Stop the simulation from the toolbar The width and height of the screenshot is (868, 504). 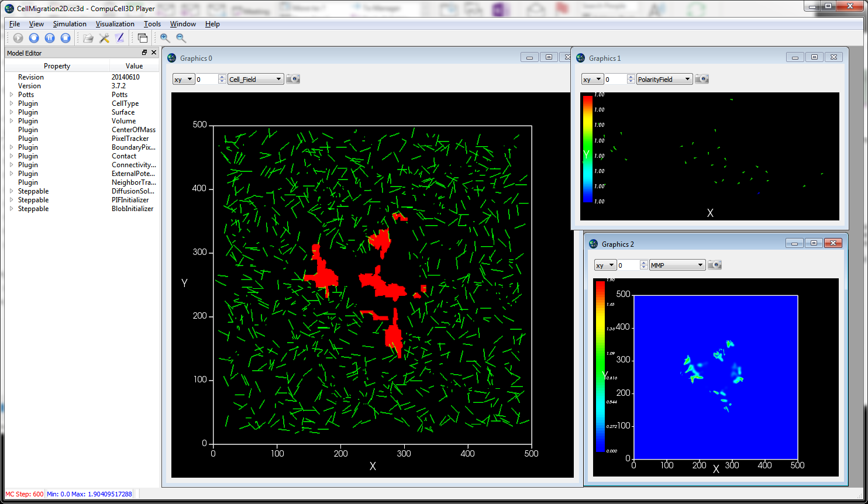click(x=66, y=38)
